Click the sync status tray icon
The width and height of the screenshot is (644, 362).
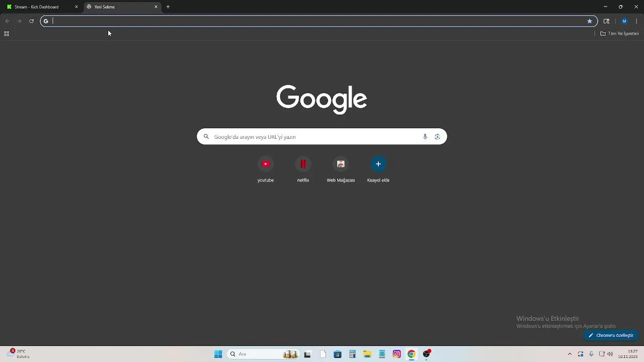[x=581, y=354]
